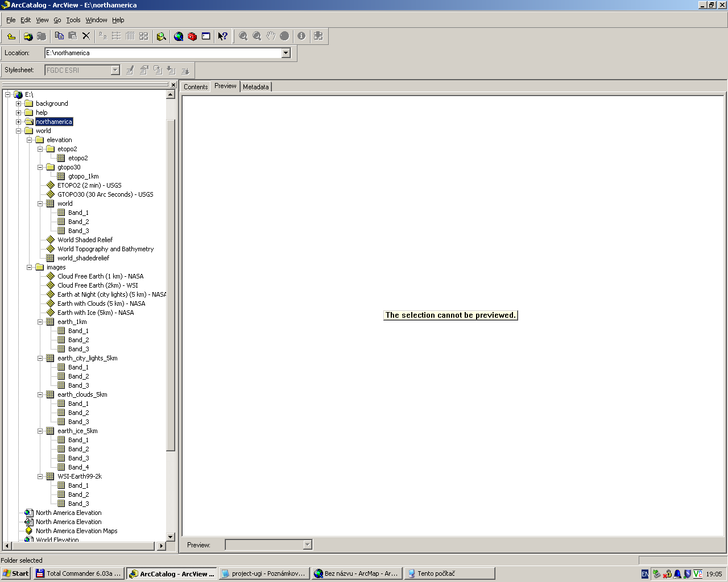Switch to Thumbnails view icon

[144, 36]
